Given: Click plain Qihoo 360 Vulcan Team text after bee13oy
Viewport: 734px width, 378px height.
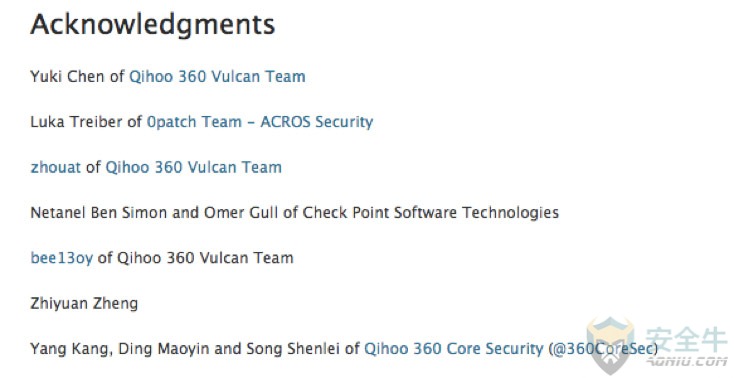Looking at the screenshot, I should 205,258.
